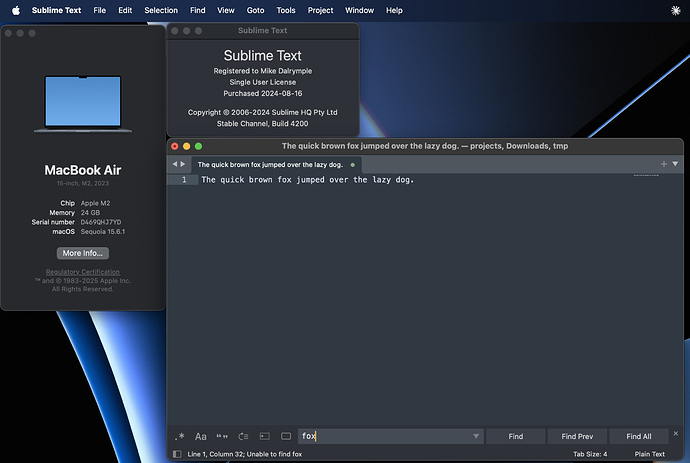Toggle whole word matching in find bar
The height and width of the screenshot is (463, 690).
tap(222, 436)
